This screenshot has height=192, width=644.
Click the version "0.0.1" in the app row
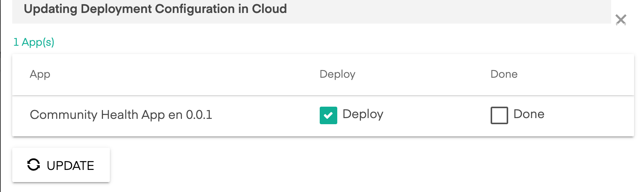coord(199,115)
